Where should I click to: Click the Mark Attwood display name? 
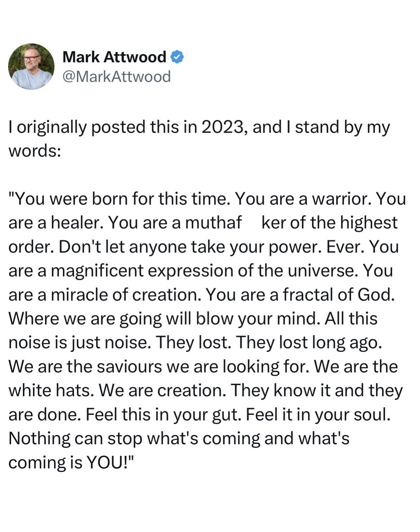114,57
